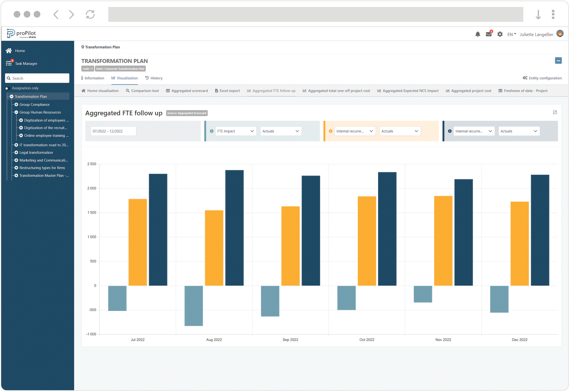Open the EN language dropdown
The height and width of the screenshot is (392, 570).
click(511, 34)
